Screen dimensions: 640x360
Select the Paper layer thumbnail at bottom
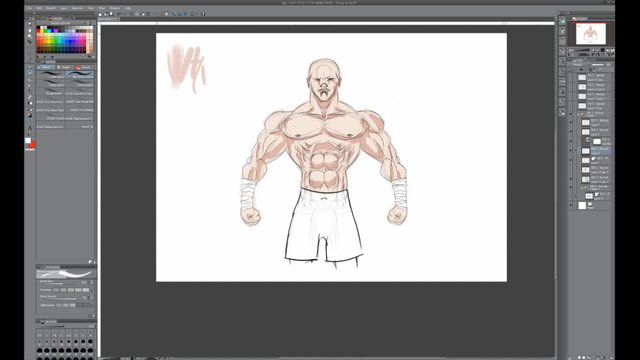pos(582,206)
